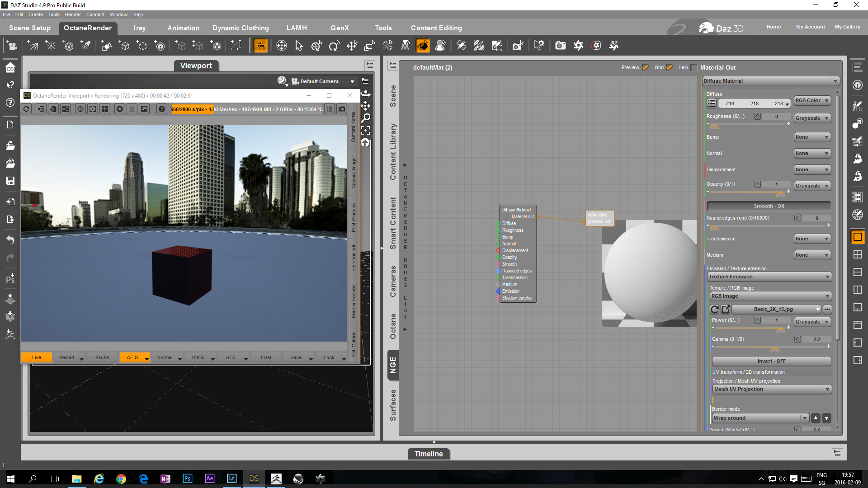The width and height of the screenshot is (868, 488).
Task: Click the Diffuse Material node in graph
Action: 517,210
